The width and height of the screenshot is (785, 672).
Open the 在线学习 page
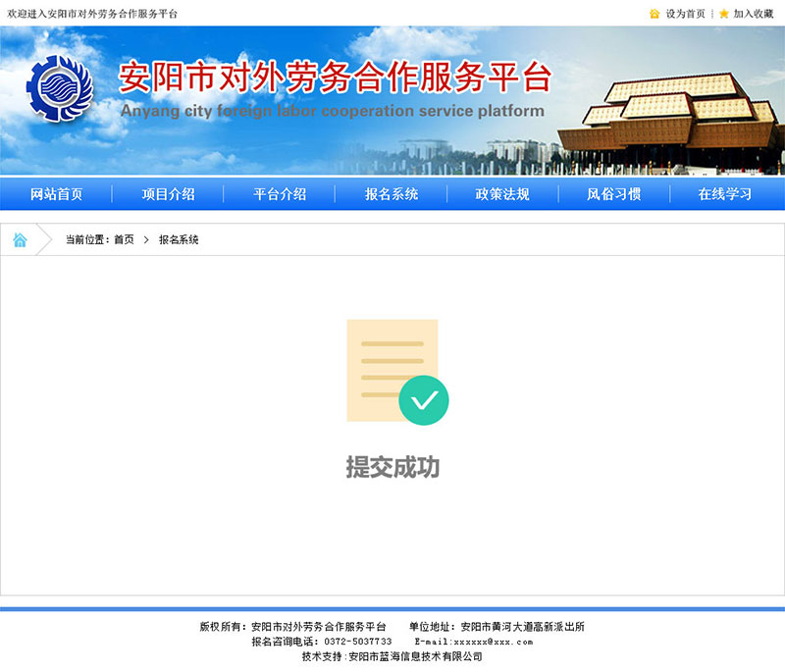tap(725, 194)
